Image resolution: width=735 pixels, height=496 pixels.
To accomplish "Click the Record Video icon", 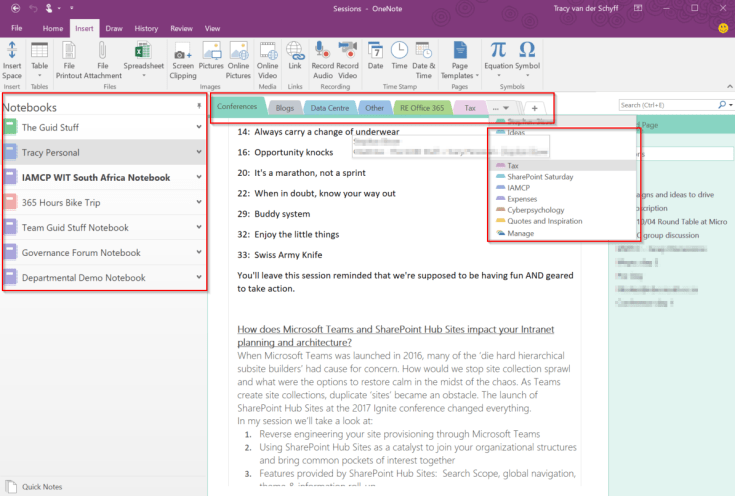I will point(347,53).
